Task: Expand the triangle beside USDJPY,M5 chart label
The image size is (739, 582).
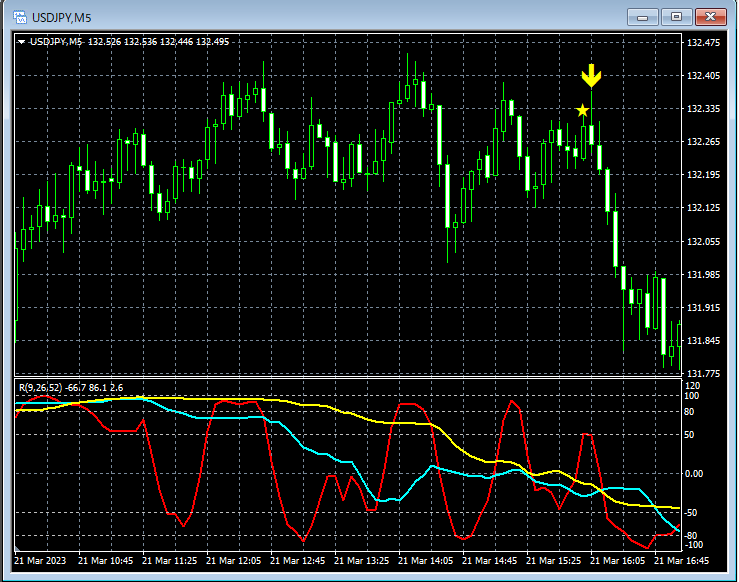Action: click(x=22, y=42)
